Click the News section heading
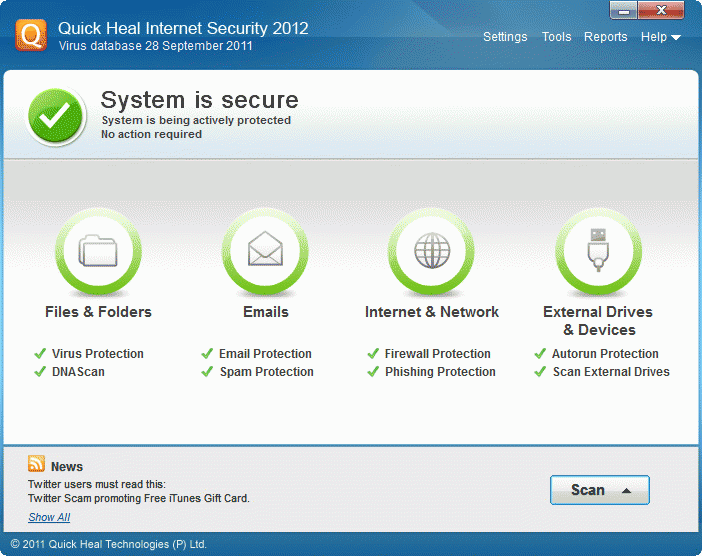 click(x=67, y=466)
